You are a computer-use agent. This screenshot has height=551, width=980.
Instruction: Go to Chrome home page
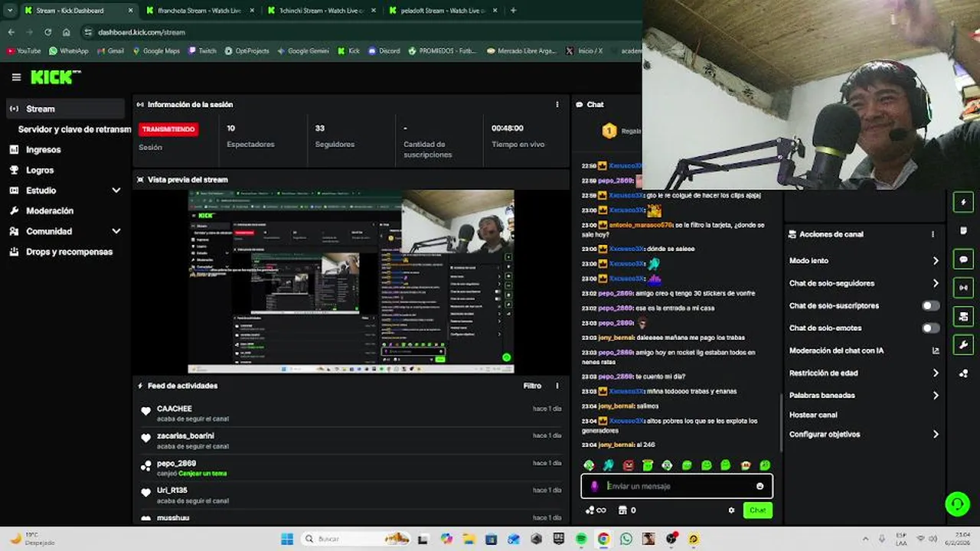tap(67, 32)
